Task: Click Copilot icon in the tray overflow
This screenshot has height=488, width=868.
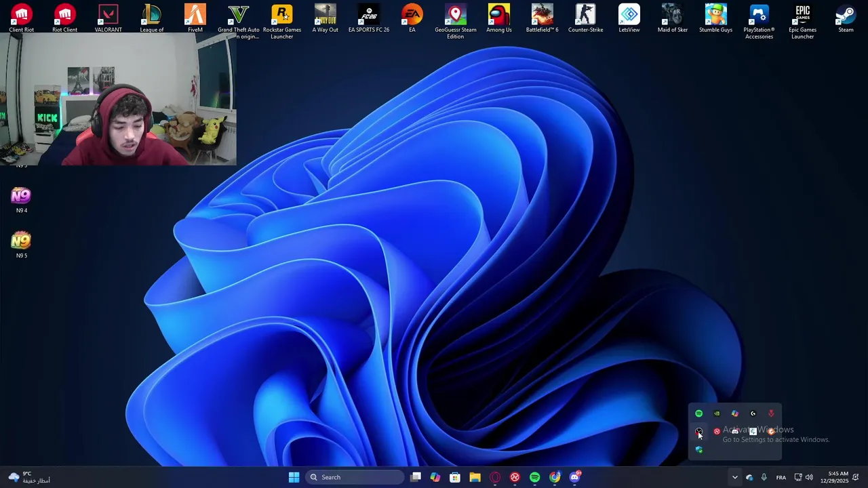Action: pyautogui.click(x=735, y=413)
